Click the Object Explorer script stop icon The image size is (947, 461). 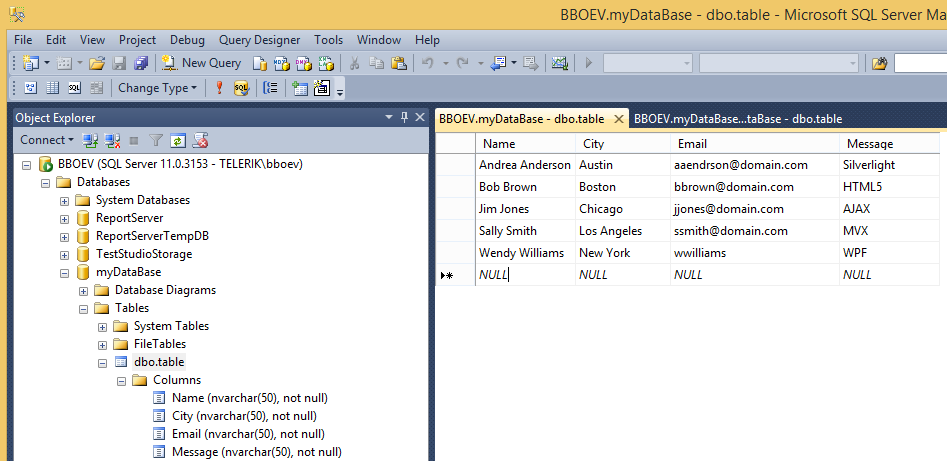[201, 141]
